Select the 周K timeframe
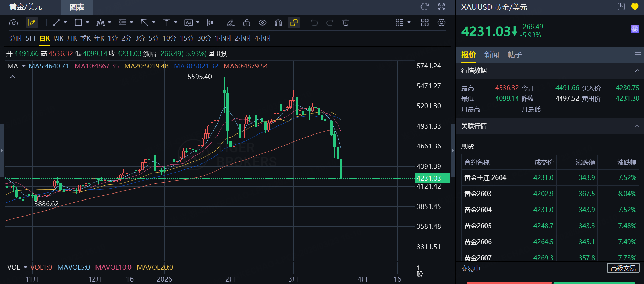This screenshot has height=284, width=644. (x=58, y=38)
